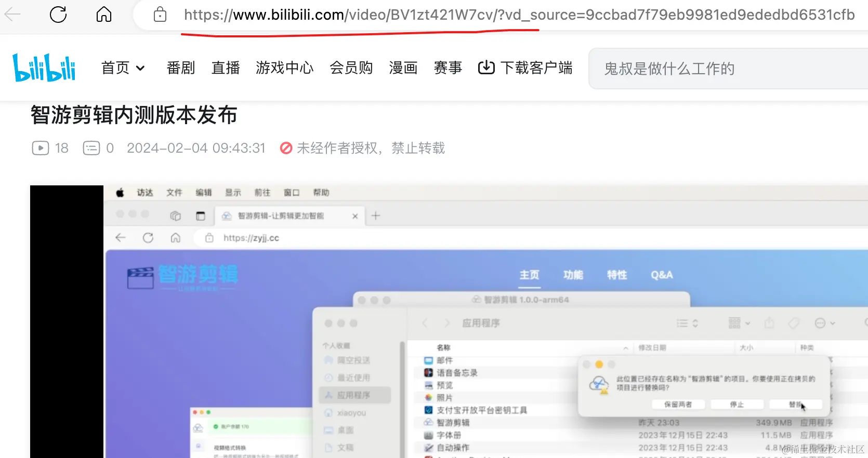
Task: Click inner browser home icon
Action: 176,238
